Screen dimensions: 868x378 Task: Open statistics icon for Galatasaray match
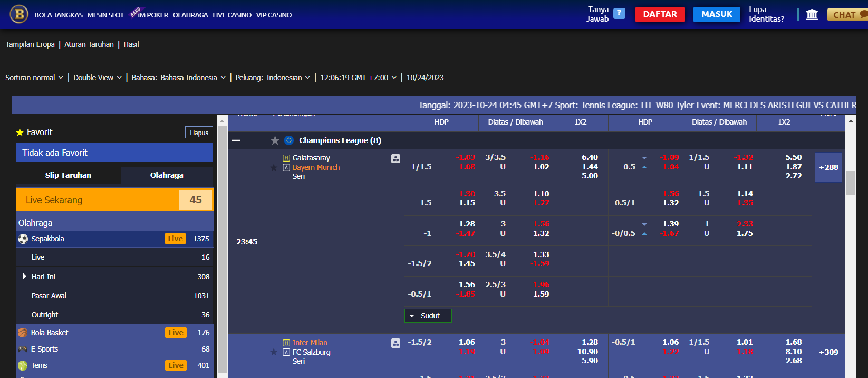[396, 158]
